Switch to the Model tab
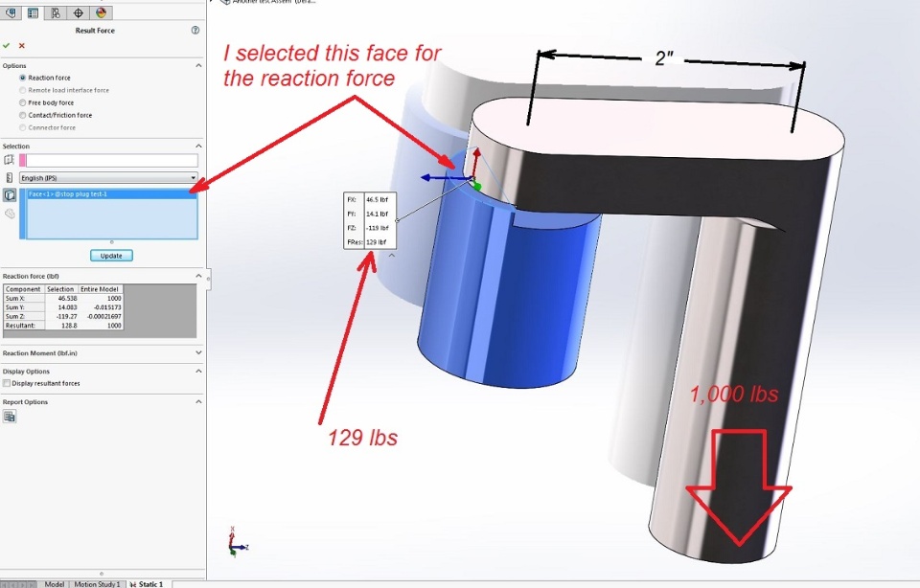The width and height of the screenshot is (920, 588). pyautogui.click(x=54, y=584)
